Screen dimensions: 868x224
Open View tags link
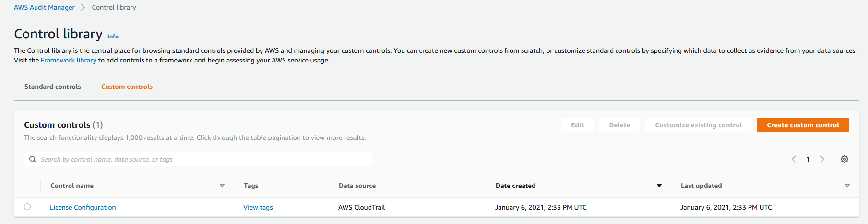coord(258,207)
